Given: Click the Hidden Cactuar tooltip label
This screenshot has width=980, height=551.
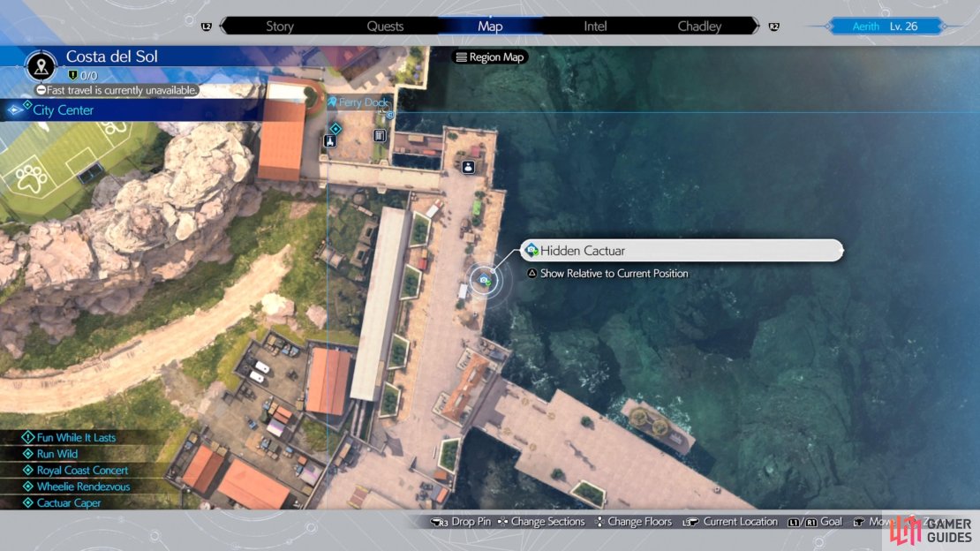Looking at the screenshot, I should tap(682, 251).
